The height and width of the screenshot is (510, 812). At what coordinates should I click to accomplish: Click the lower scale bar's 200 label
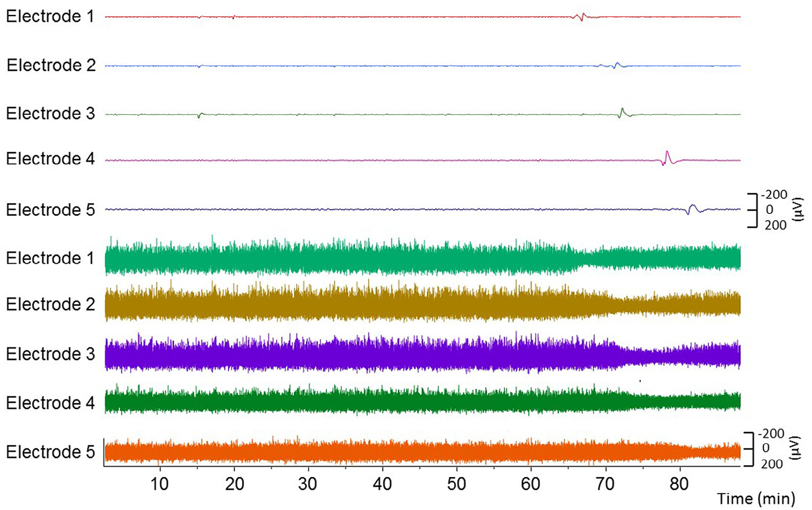click(x=772, y=464)
